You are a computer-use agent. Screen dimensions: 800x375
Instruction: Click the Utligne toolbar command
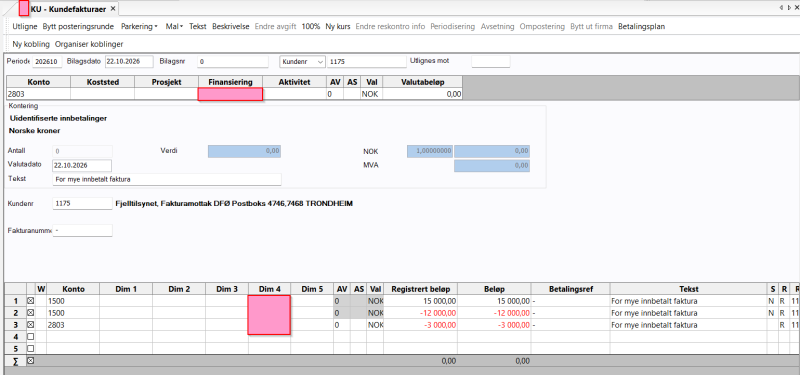click(x=25, y=27)
